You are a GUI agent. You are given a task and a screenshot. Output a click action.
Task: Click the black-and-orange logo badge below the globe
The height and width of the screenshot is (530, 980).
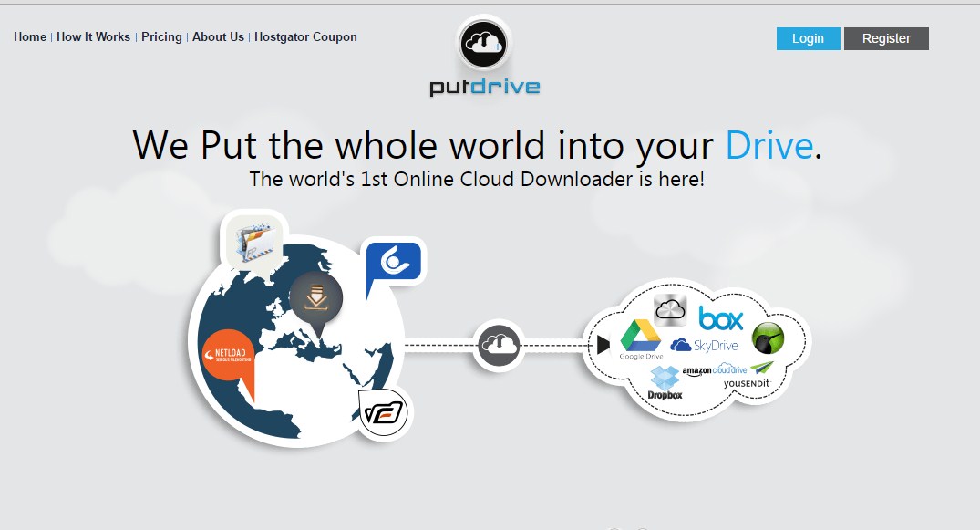pyautogui.click(x=384, y=413)
